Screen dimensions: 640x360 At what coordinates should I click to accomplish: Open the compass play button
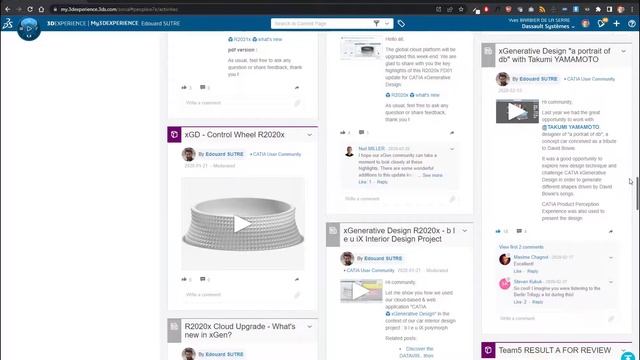29,29
